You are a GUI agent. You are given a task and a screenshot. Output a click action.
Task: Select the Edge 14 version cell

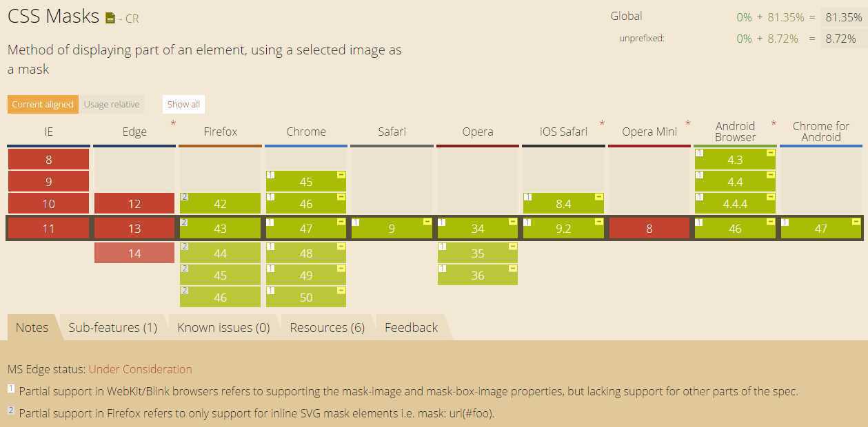click(x=134, y=253)
